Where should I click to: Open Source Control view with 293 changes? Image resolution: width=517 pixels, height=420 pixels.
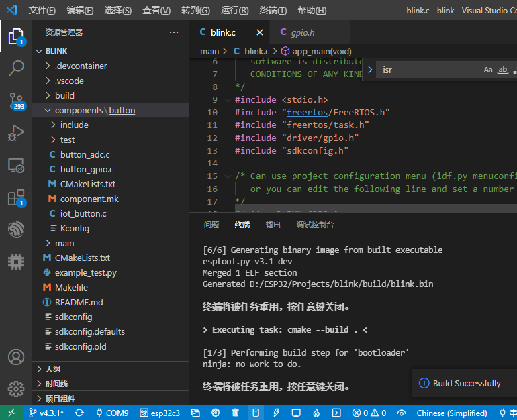pos(16,101)
